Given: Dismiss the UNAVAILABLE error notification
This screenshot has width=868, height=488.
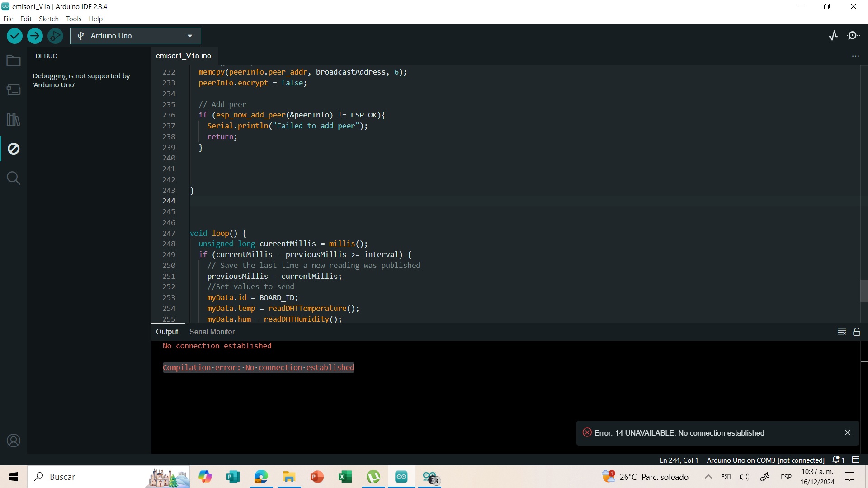Looking at the screenshot, I should point(848,432).
